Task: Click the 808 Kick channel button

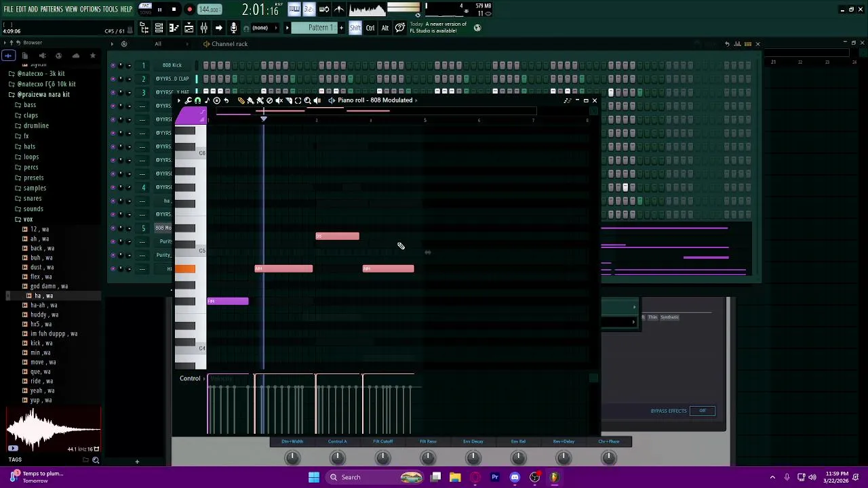Action: click(x=172, y=65)
